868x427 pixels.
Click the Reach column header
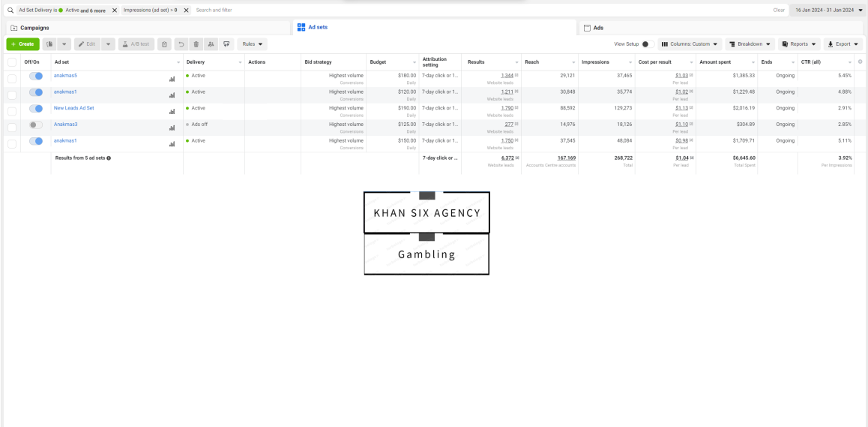(x=532, y=62)
